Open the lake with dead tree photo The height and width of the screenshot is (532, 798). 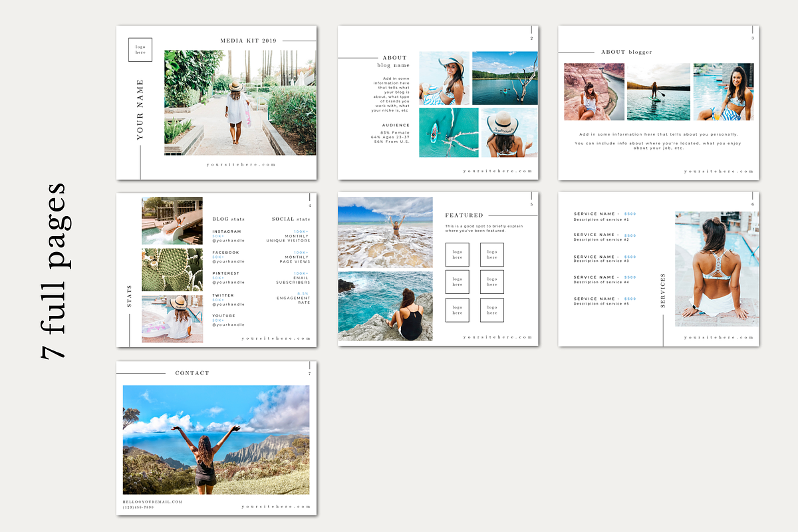tap(505, 78)
